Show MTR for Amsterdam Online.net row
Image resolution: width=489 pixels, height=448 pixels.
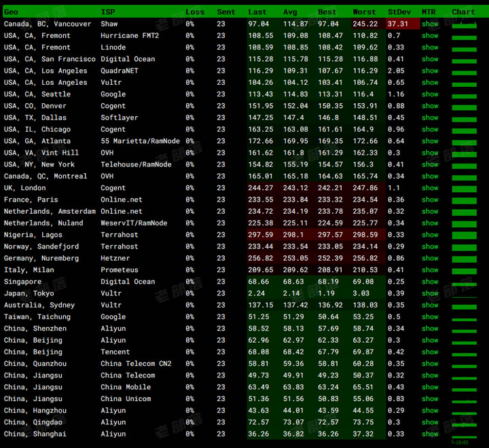pyautogui.click(x=430, y=211)
